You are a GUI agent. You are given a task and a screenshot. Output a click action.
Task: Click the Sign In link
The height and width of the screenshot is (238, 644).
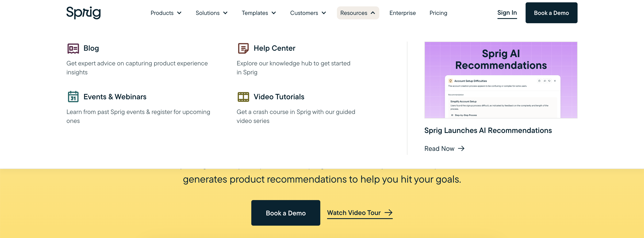pyautogui.click(x=507, y=13)
